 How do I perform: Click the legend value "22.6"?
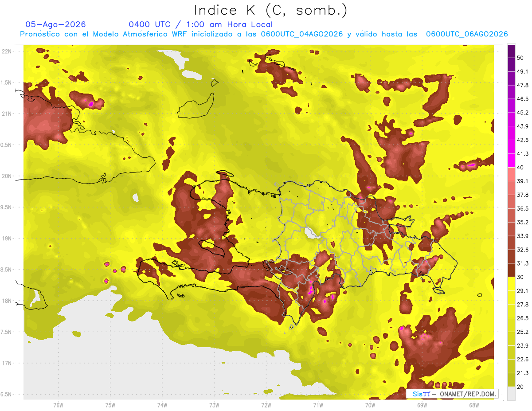click(522, 360)
